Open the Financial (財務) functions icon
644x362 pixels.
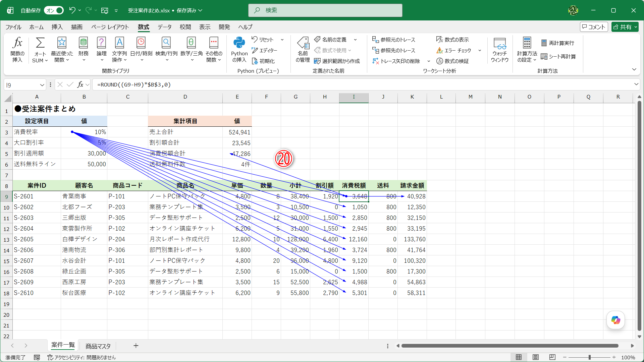[x=83, y=43]
